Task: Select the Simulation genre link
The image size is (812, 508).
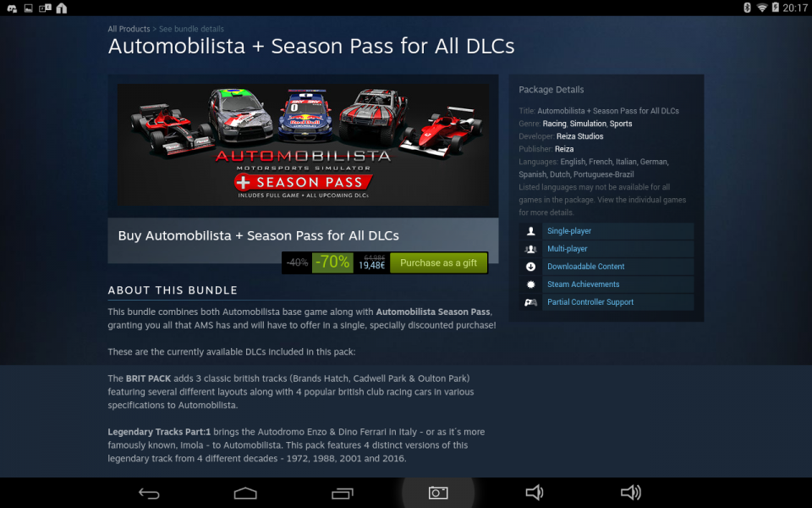Action: (x=588, y=124)
